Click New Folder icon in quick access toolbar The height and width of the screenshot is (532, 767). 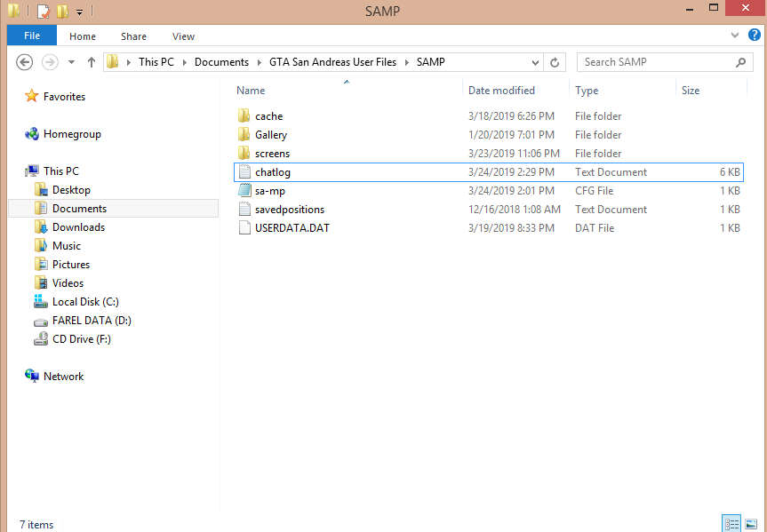click(62, 11)
